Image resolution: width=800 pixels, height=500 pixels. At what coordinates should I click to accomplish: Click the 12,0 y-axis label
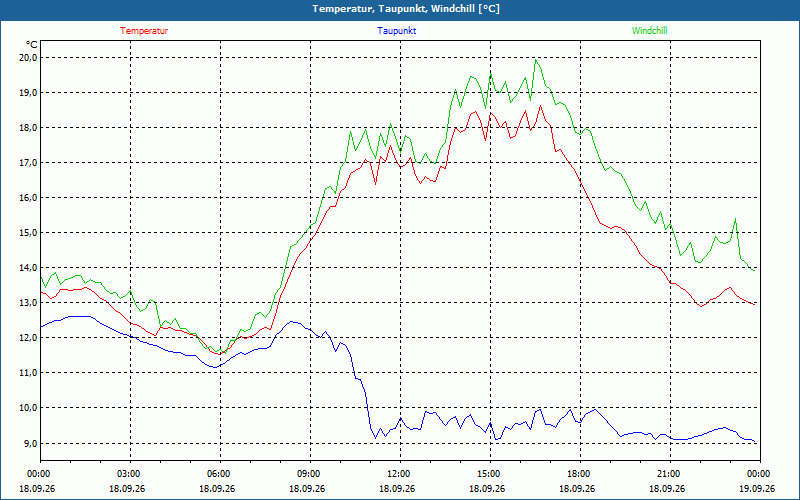tap(29, 338)
